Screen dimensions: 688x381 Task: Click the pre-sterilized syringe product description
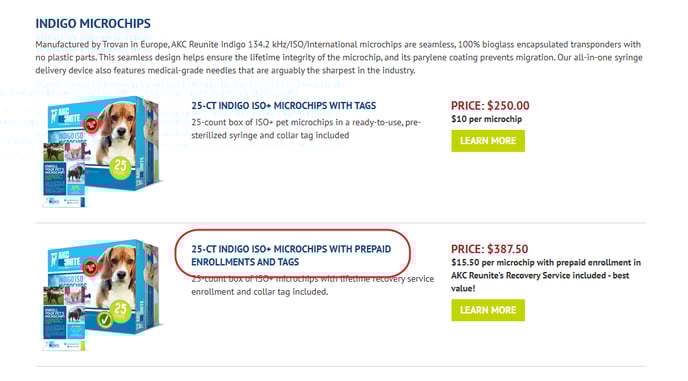tap(306, 129)
